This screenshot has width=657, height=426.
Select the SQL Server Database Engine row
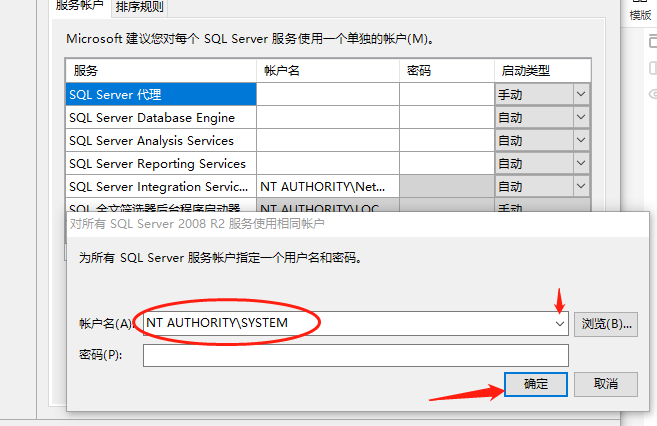coord(161,117)
